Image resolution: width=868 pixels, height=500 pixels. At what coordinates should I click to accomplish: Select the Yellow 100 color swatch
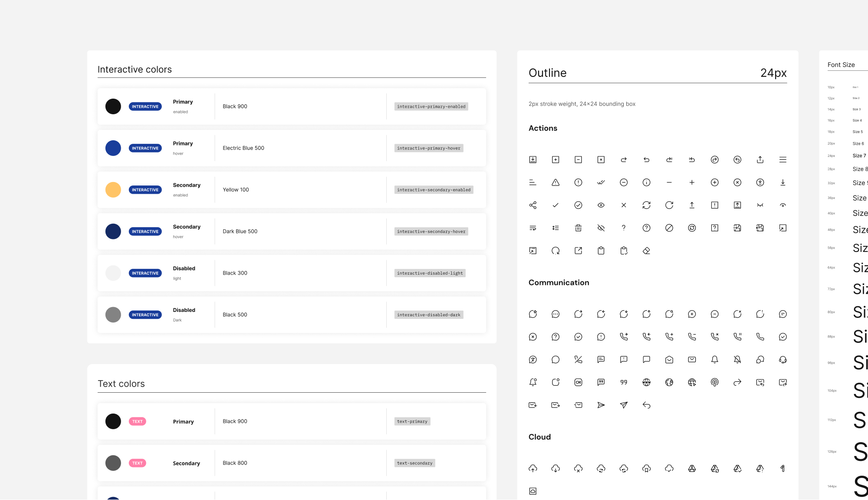pos(113,190)
